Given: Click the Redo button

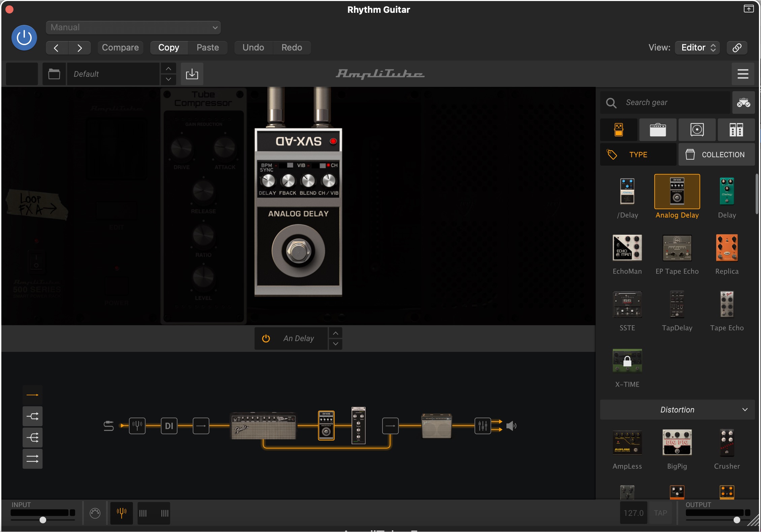Looking at the screenshot, I should tap(292, 48).
